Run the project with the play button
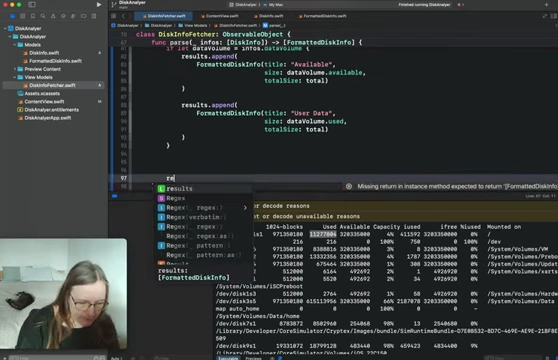Screen dimensions: 558x360 99,5
